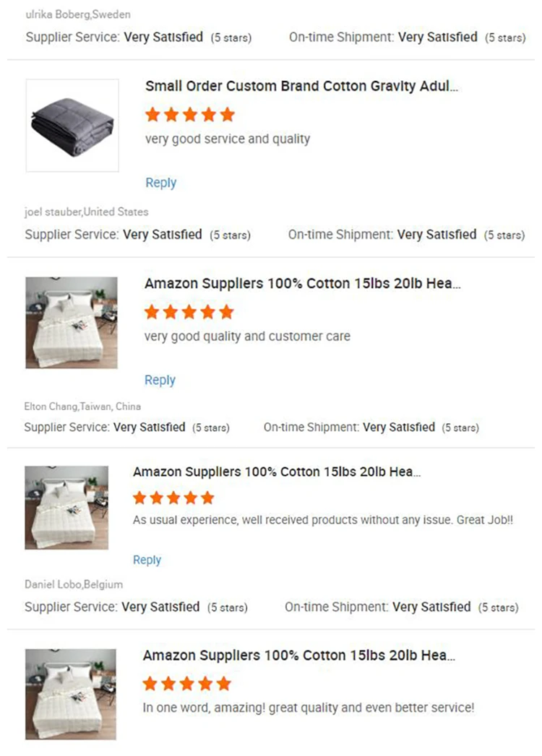Image resolution: width=542 pixels, height=756 pixels.
Task: Click star rating above the "As usual experience" review
Action: [173, 498]
